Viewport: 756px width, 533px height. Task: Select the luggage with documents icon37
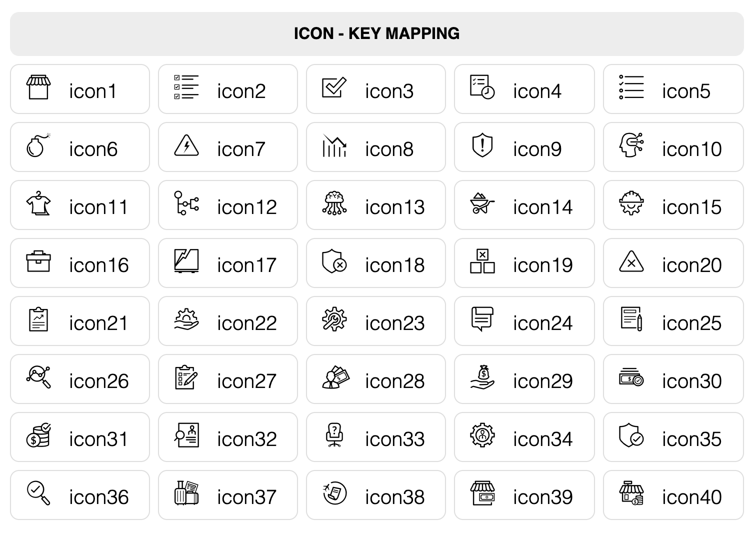[186, 493]
